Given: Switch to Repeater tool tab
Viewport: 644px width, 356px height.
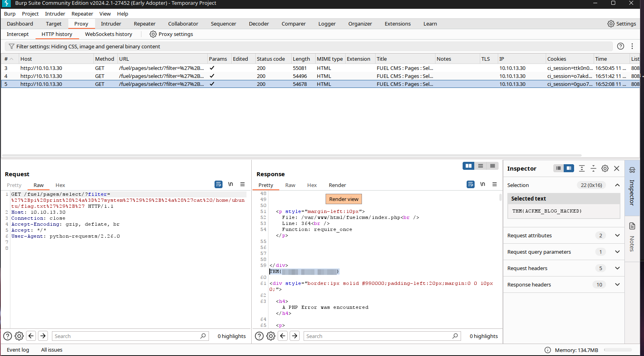Looking at the screenshot, I should 145,24.
